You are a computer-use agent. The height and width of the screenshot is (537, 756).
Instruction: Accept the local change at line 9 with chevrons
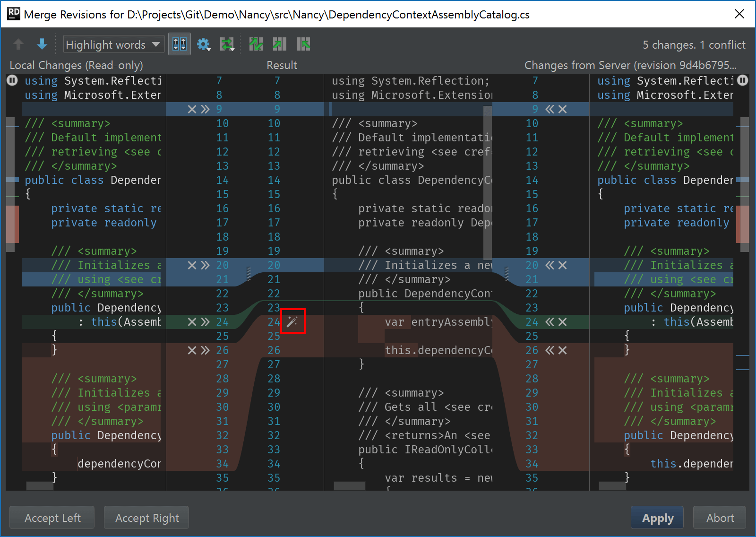tap(204, 109)
